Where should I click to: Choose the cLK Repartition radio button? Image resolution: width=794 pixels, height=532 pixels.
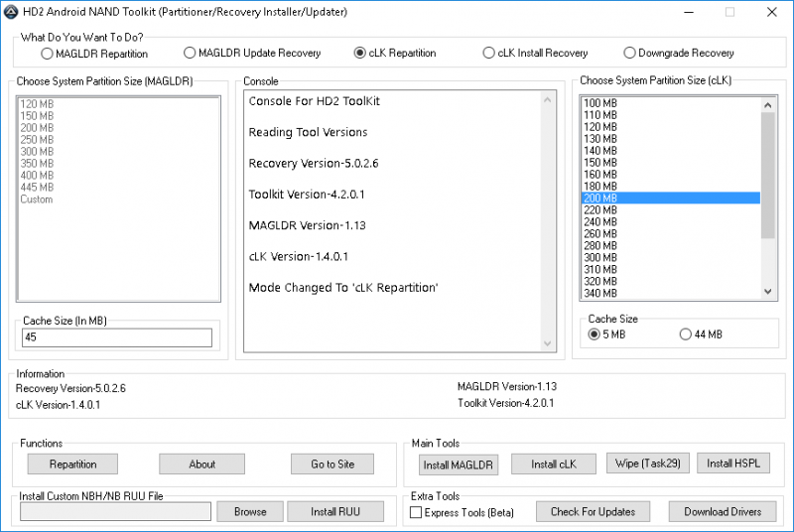click(395, 53)
